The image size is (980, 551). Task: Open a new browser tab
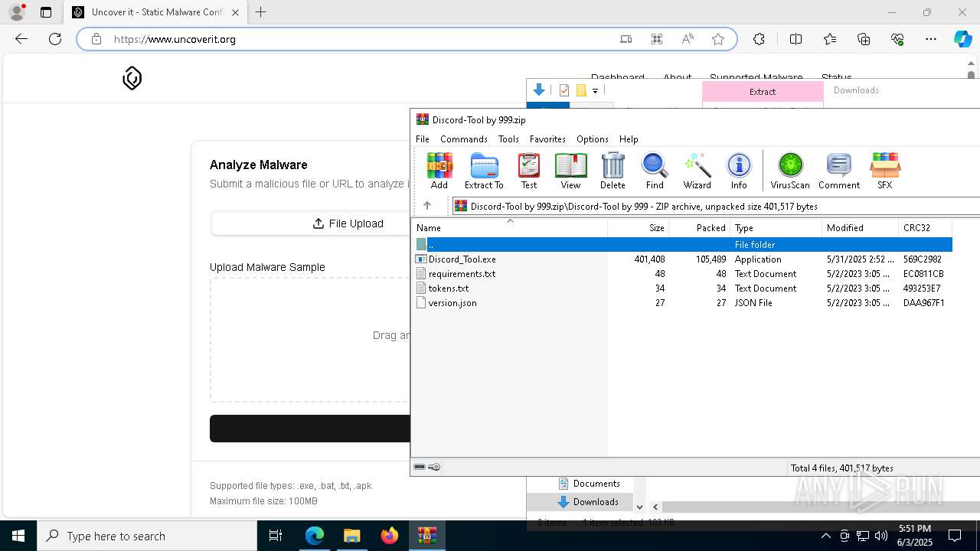[x=261, y=12]
